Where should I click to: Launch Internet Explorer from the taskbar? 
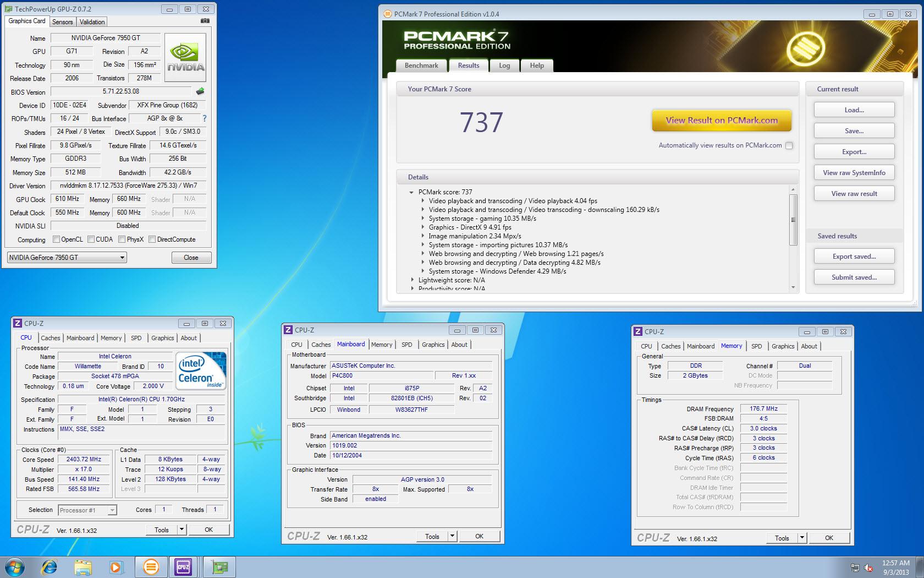50,566
